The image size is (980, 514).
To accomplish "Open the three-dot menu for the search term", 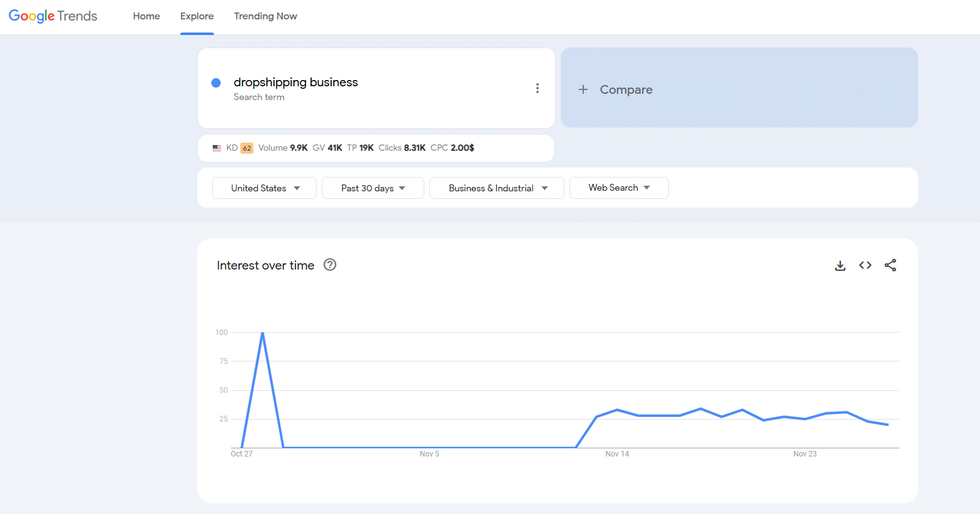I will (538, 88).
